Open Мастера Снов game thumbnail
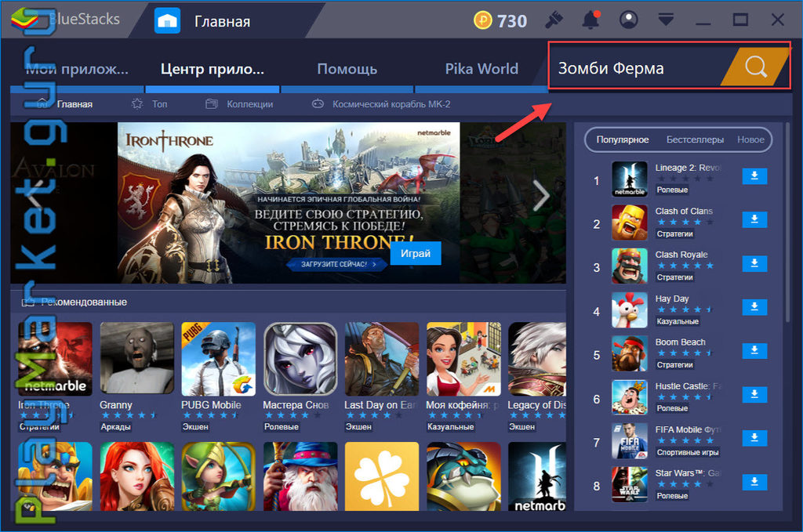Viewport: 803px width, 532px height. point(300,359)
